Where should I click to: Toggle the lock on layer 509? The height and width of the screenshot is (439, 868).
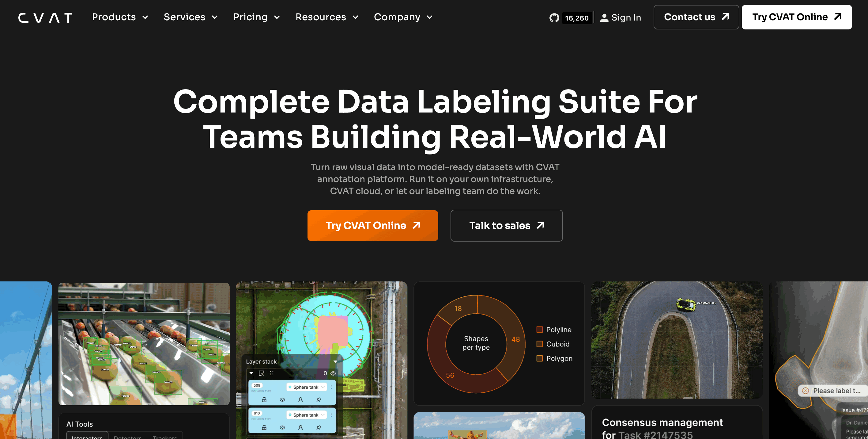(x=264, y=399)
